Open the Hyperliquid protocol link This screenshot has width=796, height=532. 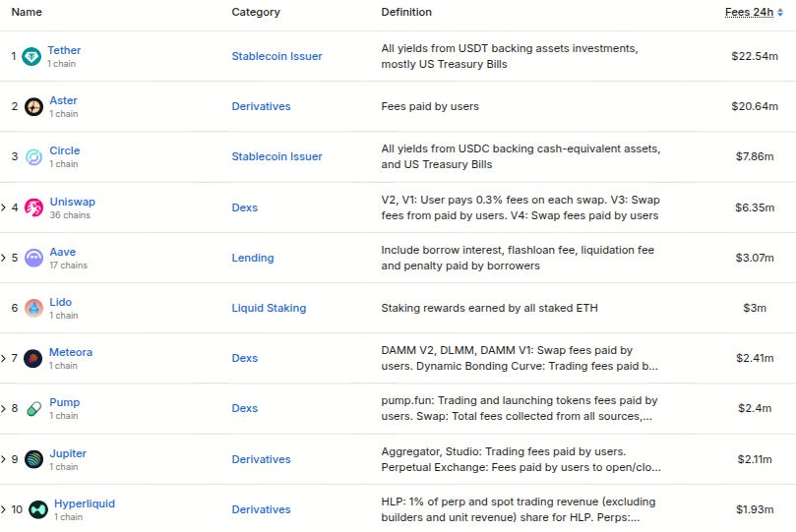coord(85,503)
